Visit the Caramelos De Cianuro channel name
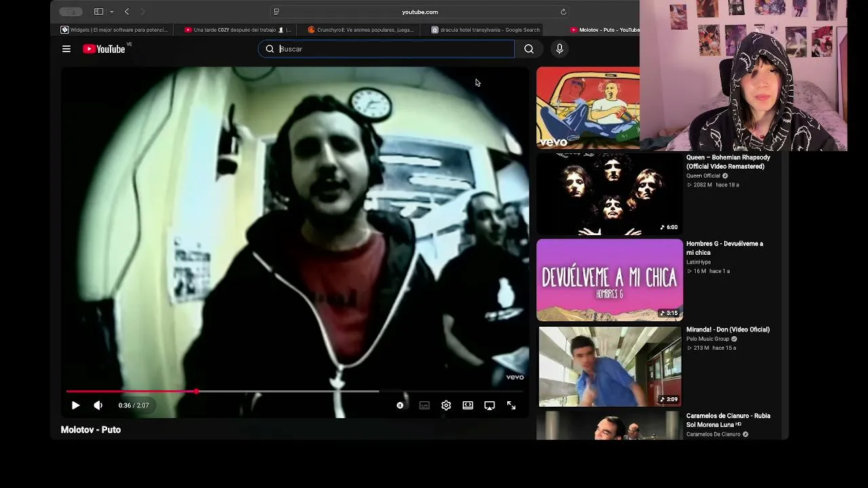The width and height of the screenshot is (868, 488). click(x=713, y=434)
